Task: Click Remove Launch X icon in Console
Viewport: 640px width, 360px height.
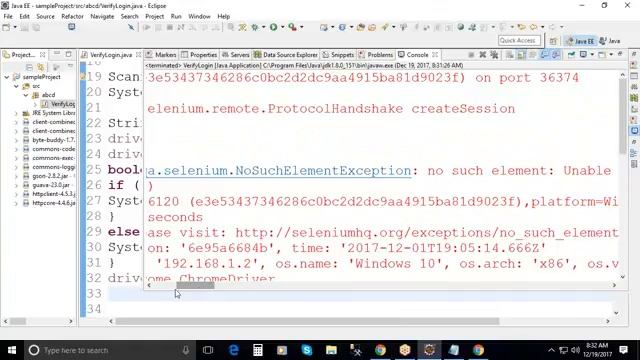Action: tap(483, 55)
